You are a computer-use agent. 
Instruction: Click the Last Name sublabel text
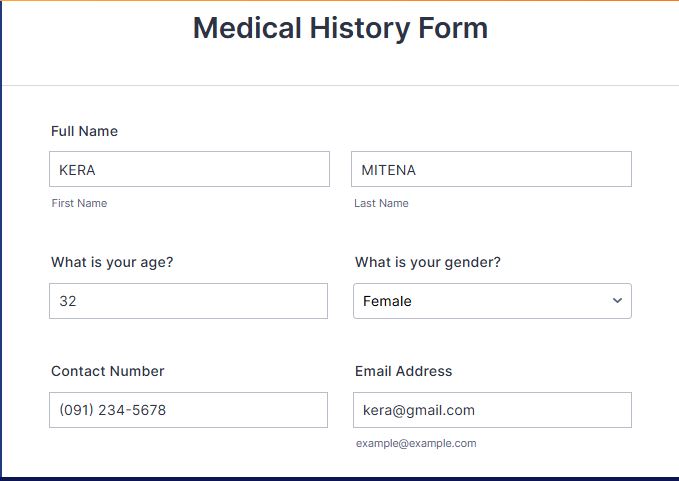point(381,203)
